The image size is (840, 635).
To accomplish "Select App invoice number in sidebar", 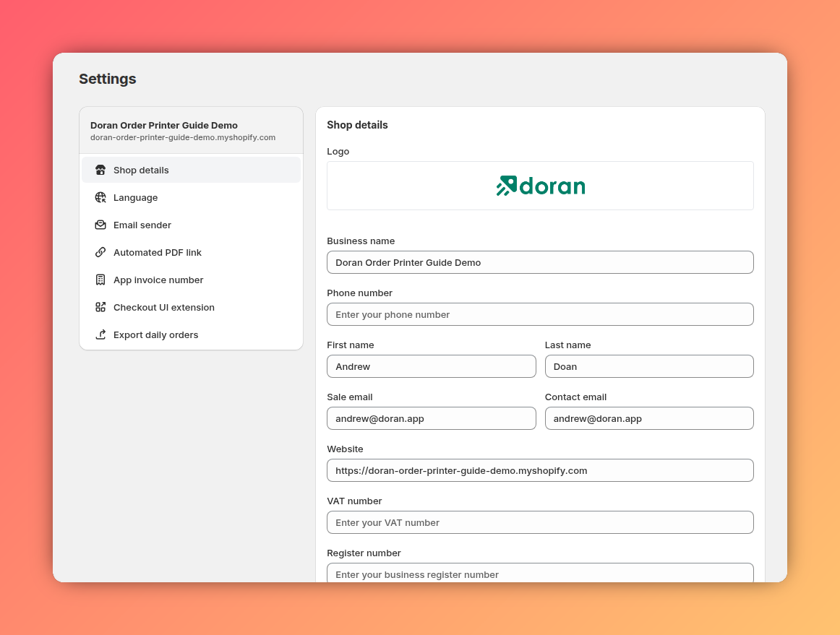I will pyautogui.click(x=192, y=280).
